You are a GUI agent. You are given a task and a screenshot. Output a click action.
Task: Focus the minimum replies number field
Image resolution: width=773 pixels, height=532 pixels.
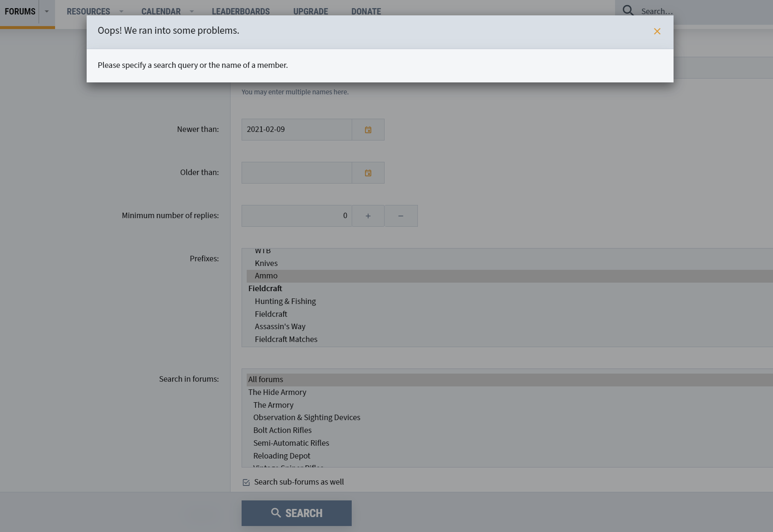[297, 216]
